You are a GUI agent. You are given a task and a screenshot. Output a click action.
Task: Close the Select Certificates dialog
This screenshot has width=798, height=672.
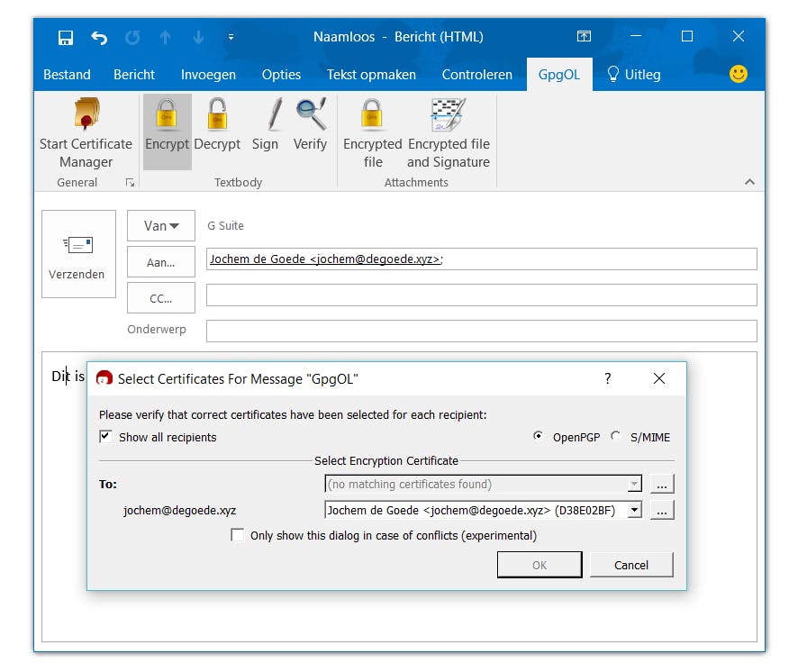coord(659,378)
